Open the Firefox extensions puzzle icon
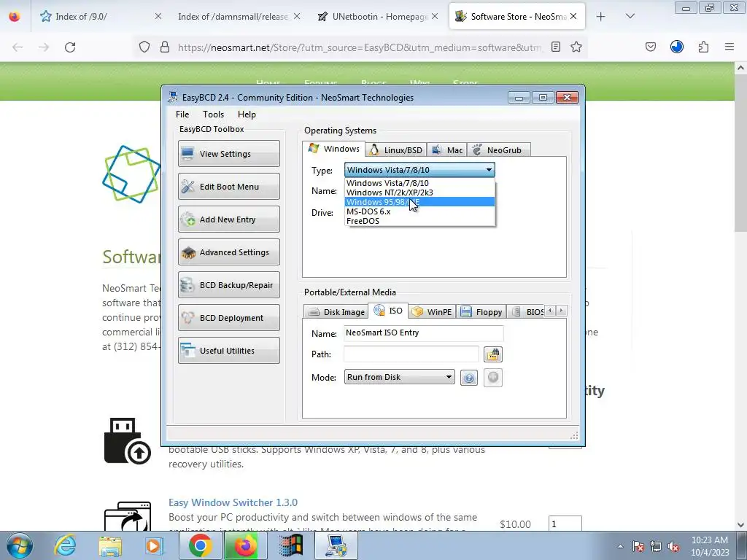Viewport: 747px width, 560px height. (x=703, y=47)
